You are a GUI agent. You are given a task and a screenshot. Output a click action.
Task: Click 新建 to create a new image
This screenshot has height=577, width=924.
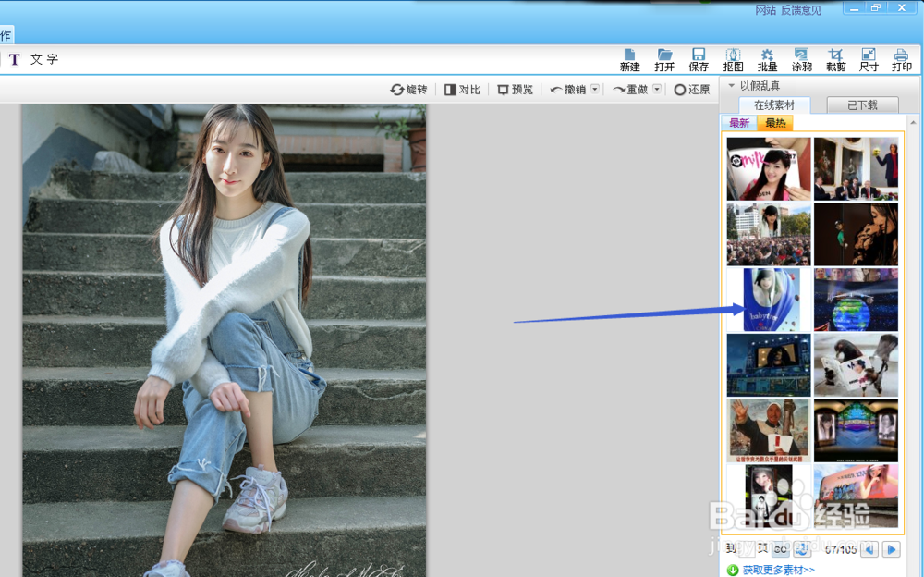tap(629, 60)
